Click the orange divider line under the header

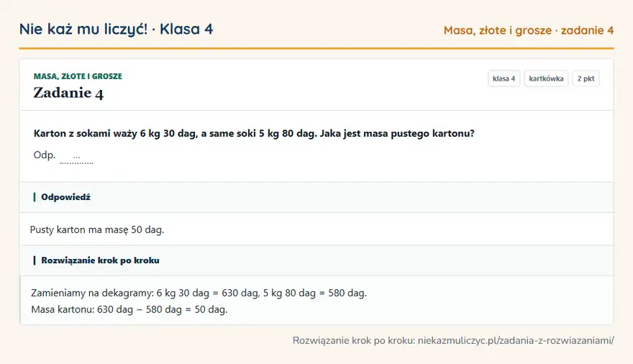[x=316, y=48]
